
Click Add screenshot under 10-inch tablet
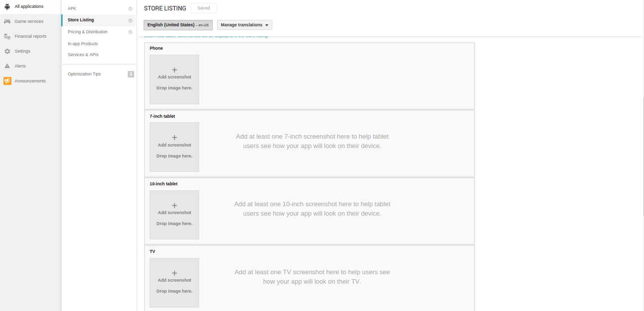(x=174, y=213)
